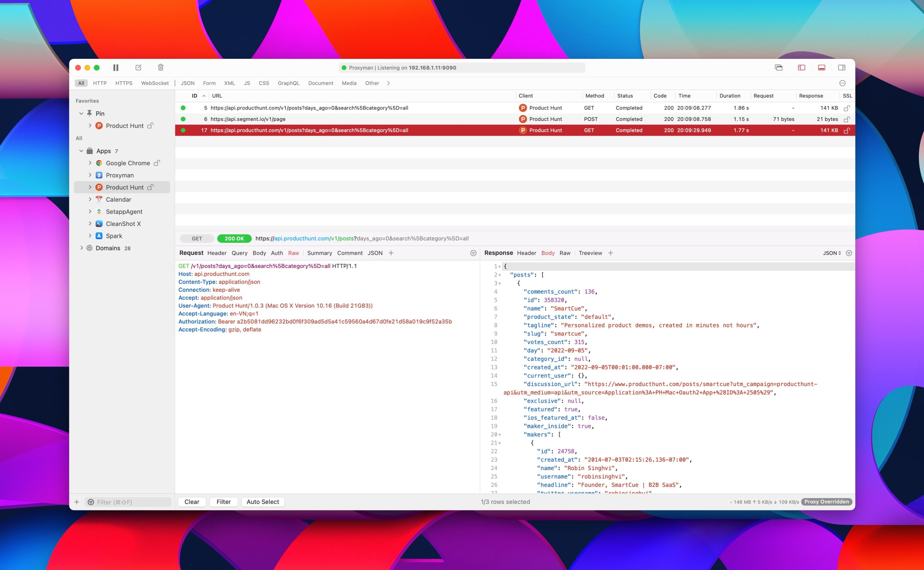Click the Auto Select button
The height and width of the screenshot is (570, 924).
click(x=262, y=501)
